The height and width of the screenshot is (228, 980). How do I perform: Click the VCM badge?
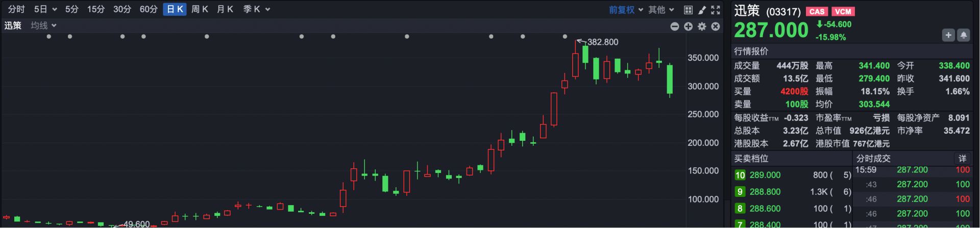click(843, 11)
